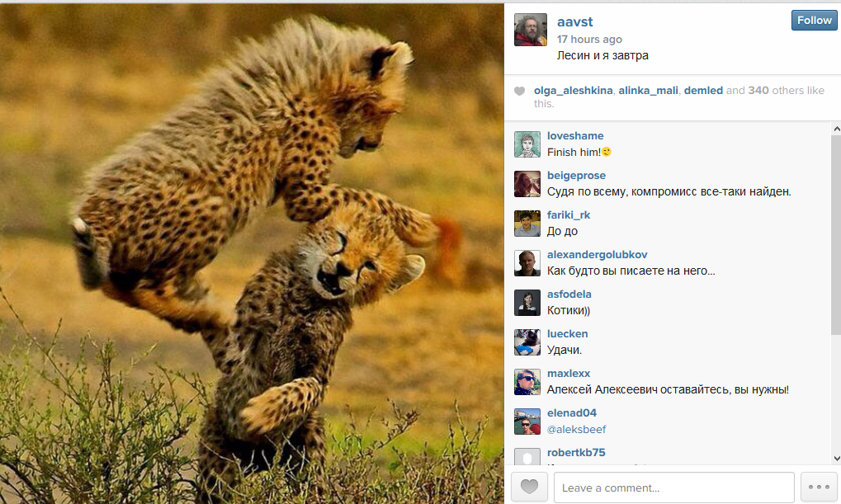Image resolution: width=841 pixels, height=504 pixels.
Task: Click the heart like button beside comment box
Action: (529, 487)
